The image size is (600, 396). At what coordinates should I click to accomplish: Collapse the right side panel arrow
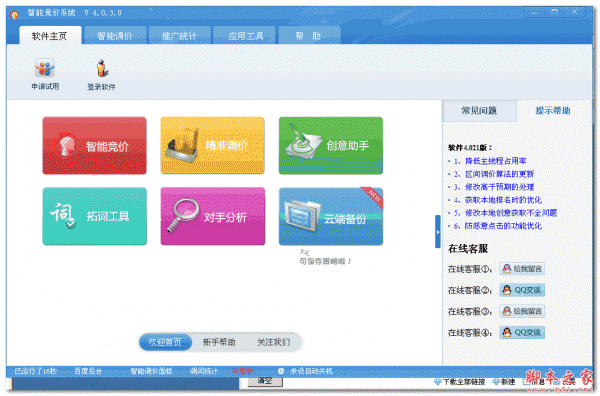(438, 231)
